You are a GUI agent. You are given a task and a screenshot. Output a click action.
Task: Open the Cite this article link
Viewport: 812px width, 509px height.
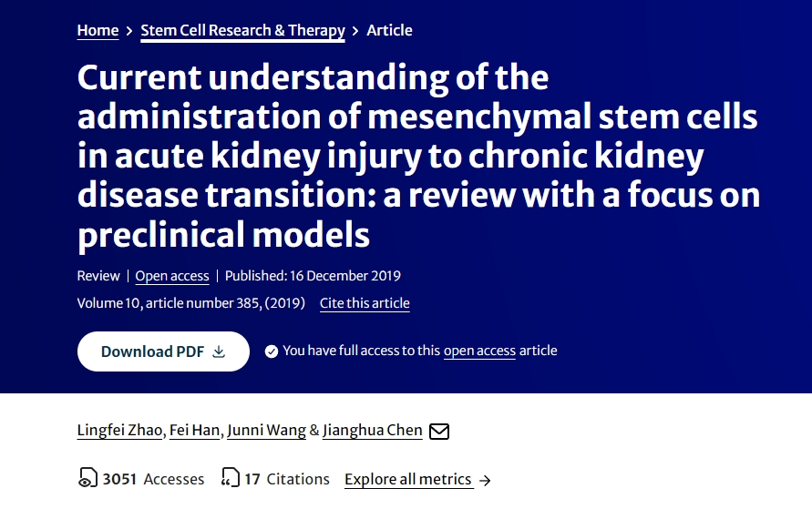(x=365, y=303)
